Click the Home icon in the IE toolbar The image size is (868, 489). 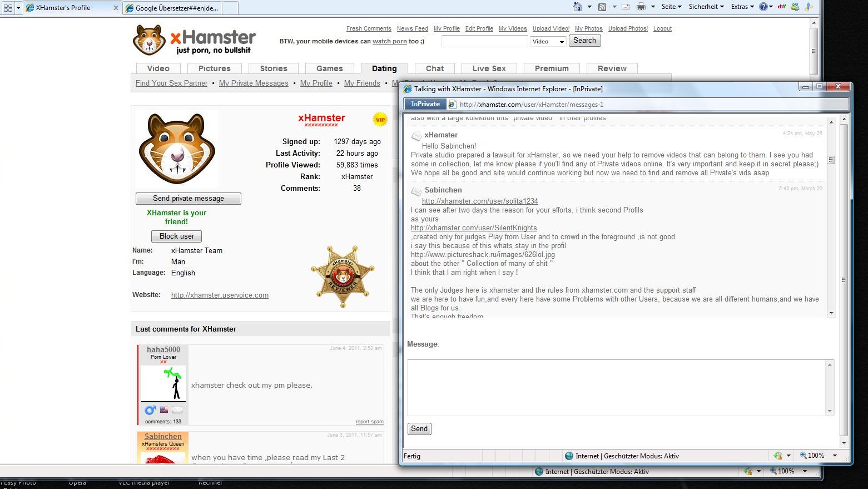coord(578,7)
